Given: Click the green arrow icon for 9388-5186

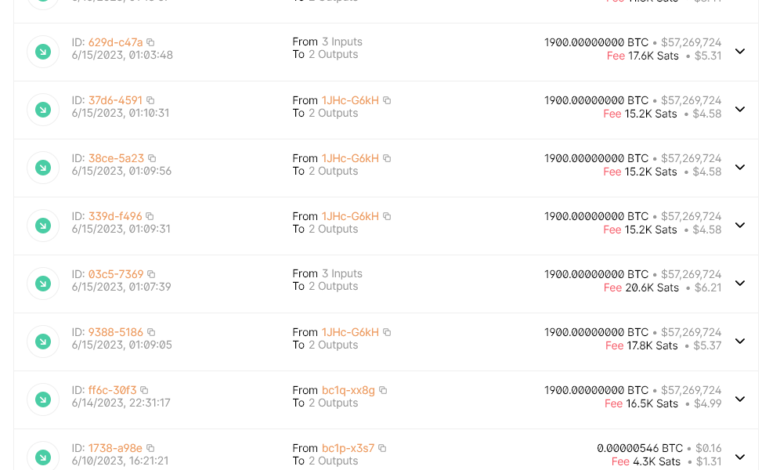Looking at the screenshot, I should tap(43, 342).
